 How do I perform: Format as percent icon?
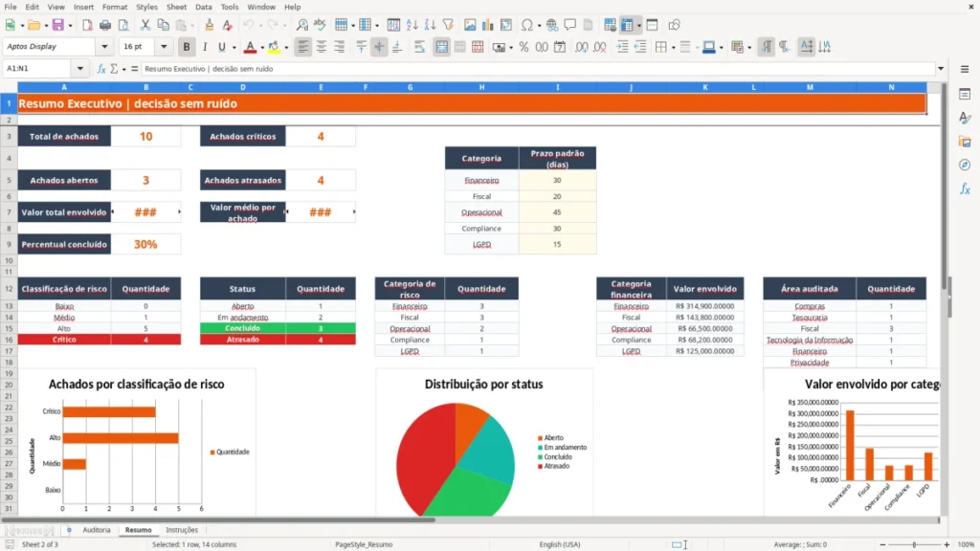[523, 47]
